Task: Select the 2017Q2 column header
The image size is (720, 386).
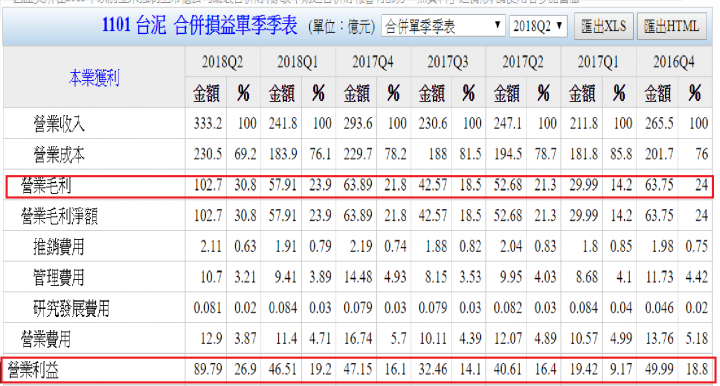Action: pos(523,62)
